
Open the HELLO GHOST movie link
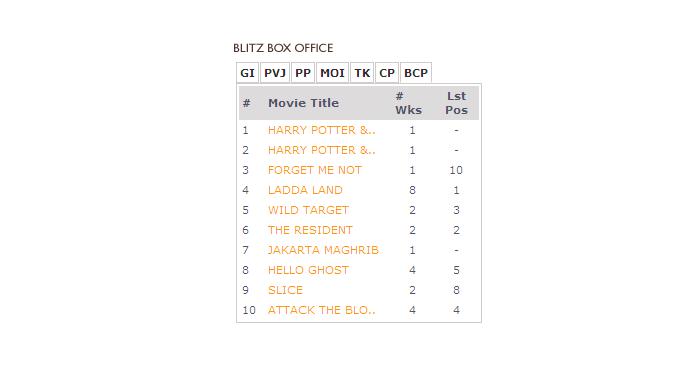click(308, 270)
